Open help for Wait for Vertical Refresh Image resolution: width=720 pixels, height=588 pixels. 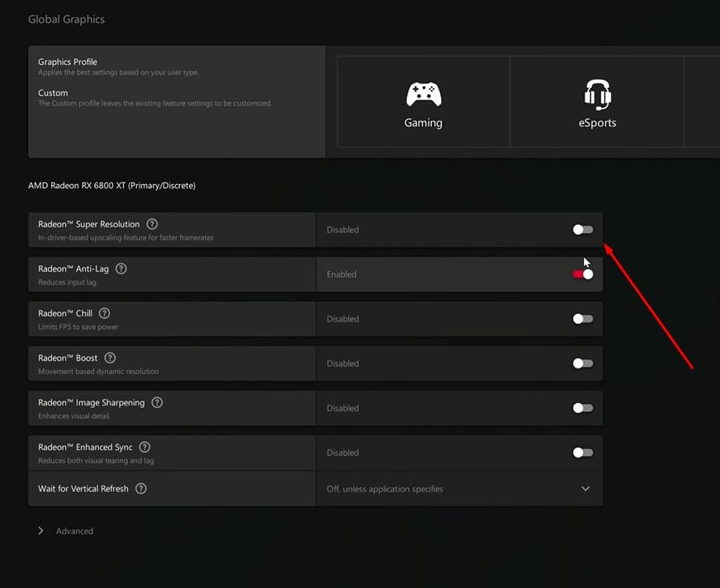pyautogui.click(x=140, y=488)
